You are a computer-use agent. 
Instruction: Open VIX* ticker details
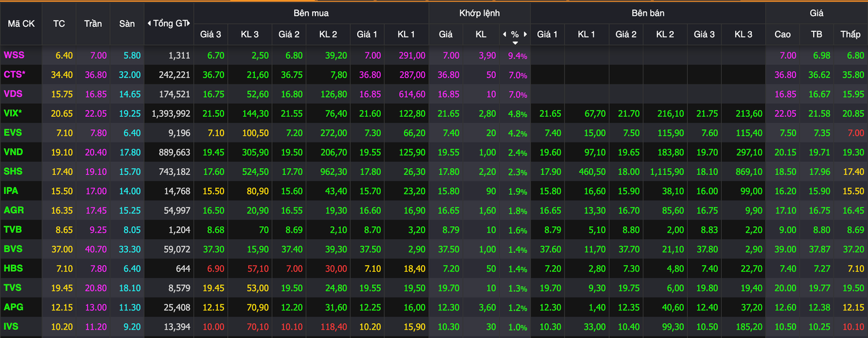point(13,114)
